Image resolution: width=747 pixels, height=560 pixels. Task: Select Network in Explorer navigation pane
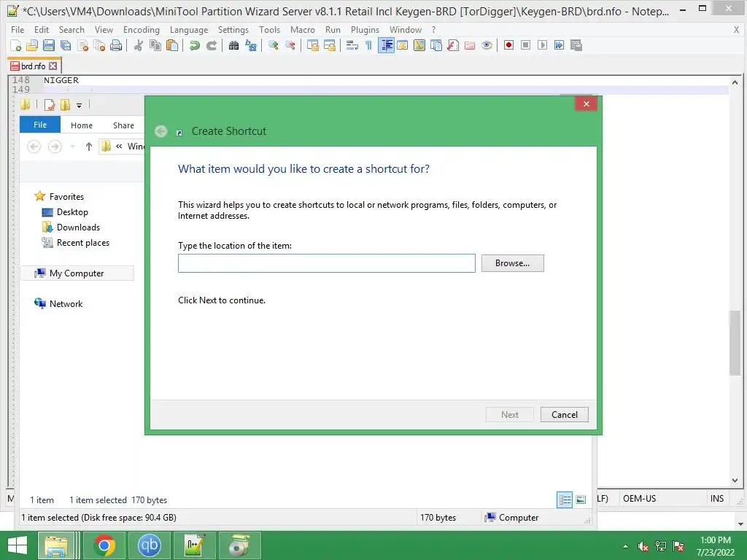(66, 304)
